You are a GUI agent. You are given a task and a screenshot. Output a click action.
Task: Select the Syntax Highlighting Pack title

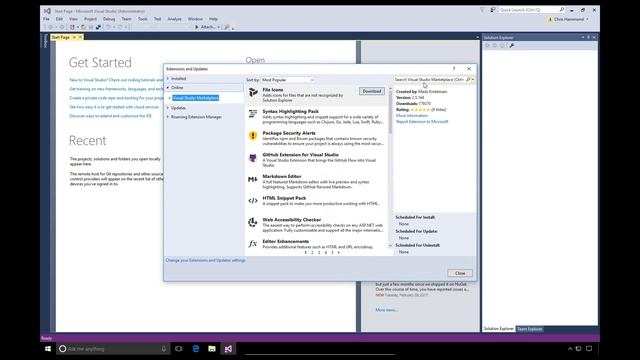(291, 111)
